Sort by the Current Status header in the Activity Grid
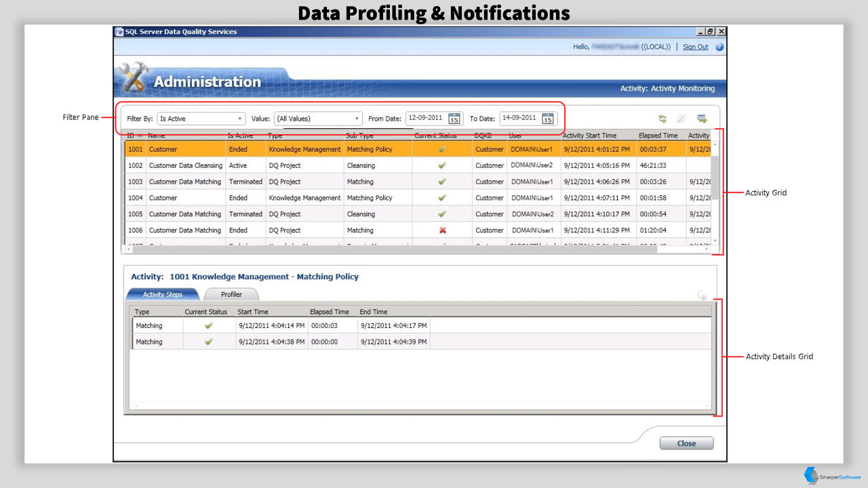This screenshot has width=868, height=488. pyautogui.click(x=435, y=136)
